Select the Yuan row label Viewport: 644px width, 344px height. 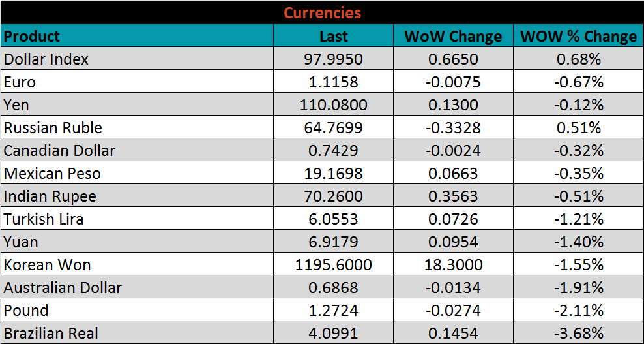pos(21,242)
